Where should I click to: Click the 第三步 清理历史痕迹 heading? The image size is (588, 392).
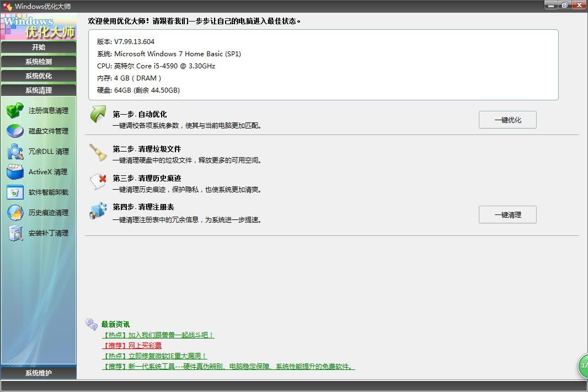[x=147, y=179]
